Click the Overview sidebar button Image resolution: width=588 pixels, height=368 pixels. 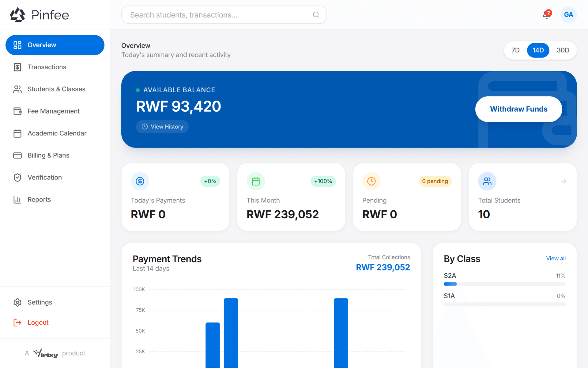pos(55,45)
